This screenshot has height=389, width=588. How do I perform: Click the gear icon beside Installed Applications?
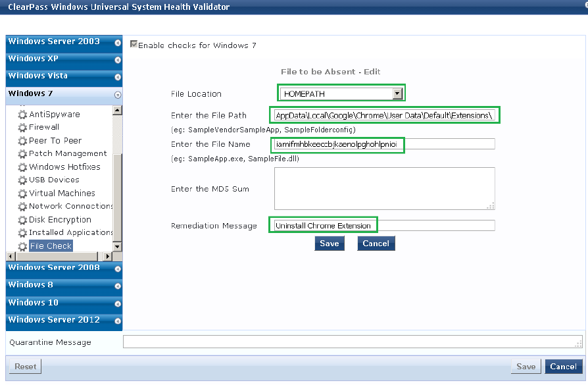tap(22, 233)
